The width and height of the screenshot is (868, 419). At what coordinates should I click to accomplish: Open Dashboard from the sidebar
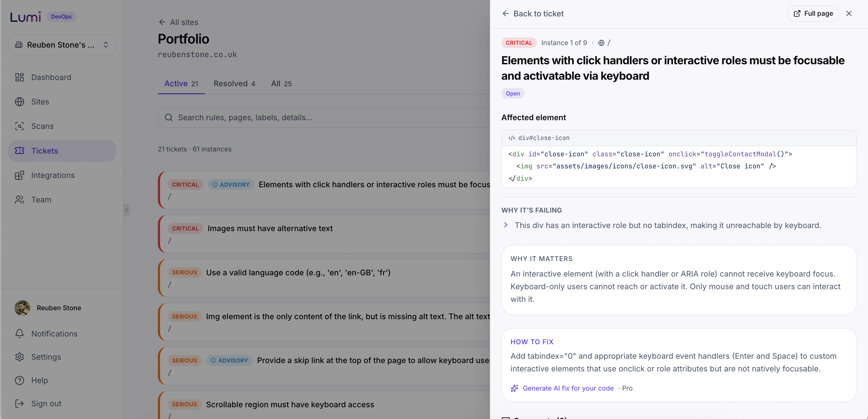[62, 77]
